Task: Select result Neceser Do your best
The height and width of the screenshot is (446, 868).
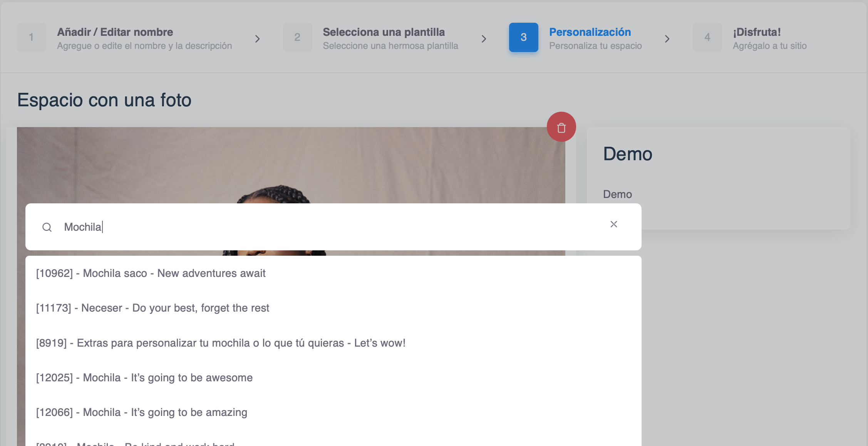Action: (152, 308)
